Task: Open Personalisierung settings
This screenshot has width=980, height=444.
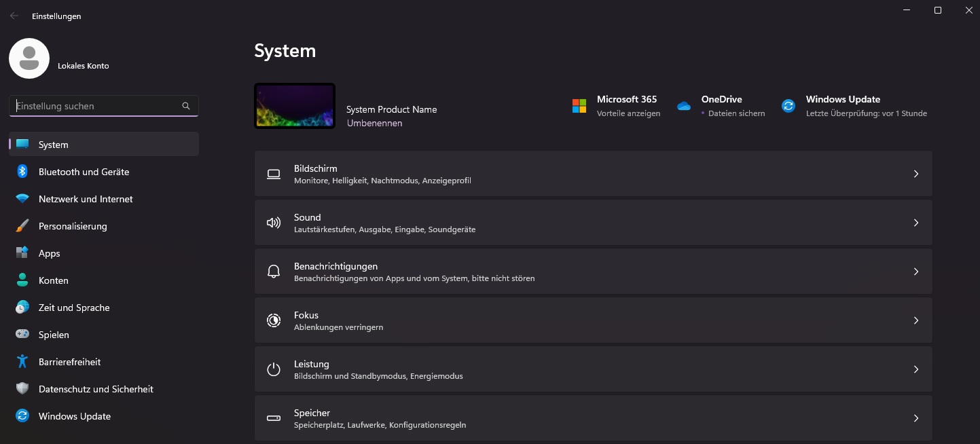Action: click(x=22, y=226)
